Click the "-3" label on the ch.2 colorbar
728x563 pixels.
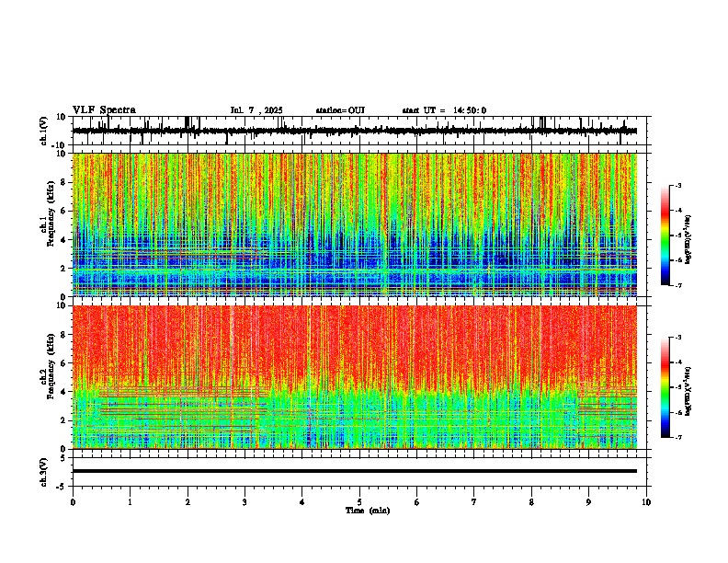(x=677, y=338)
